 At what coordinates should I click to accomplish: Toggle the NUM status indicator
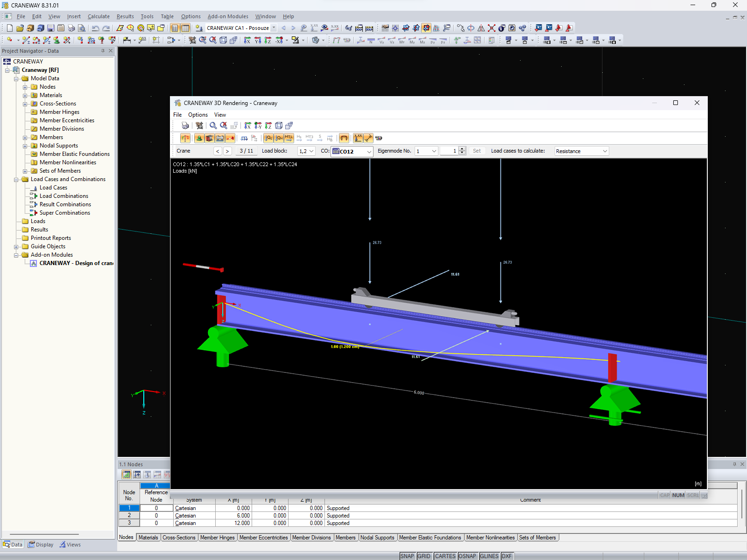coord(678,495)
